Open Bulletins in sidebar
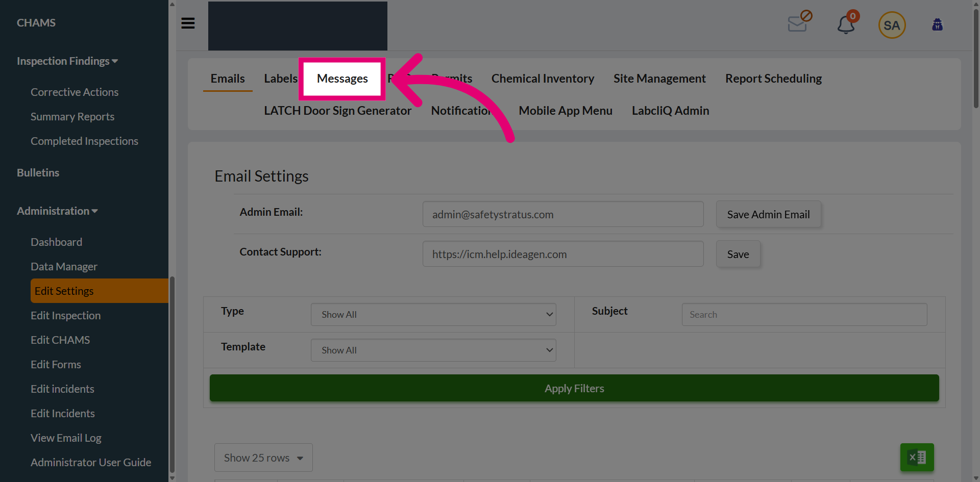 point(38,172)
